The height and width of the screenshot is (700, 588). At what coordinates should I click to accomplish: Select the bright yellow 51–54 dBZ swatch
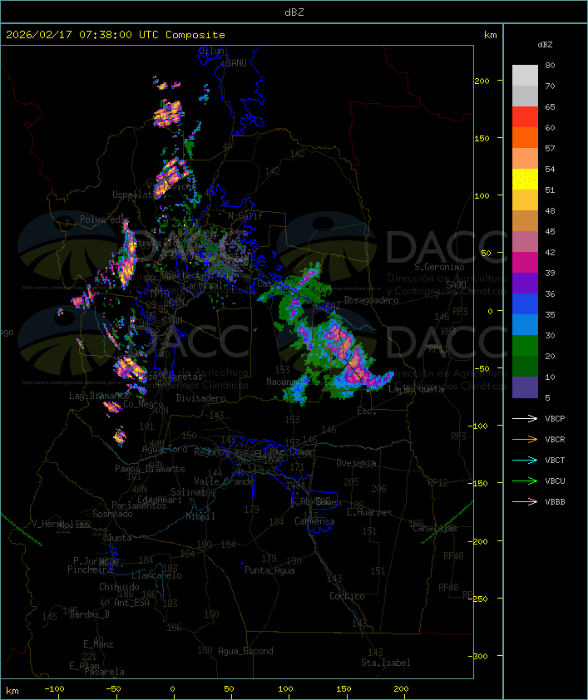525,180
